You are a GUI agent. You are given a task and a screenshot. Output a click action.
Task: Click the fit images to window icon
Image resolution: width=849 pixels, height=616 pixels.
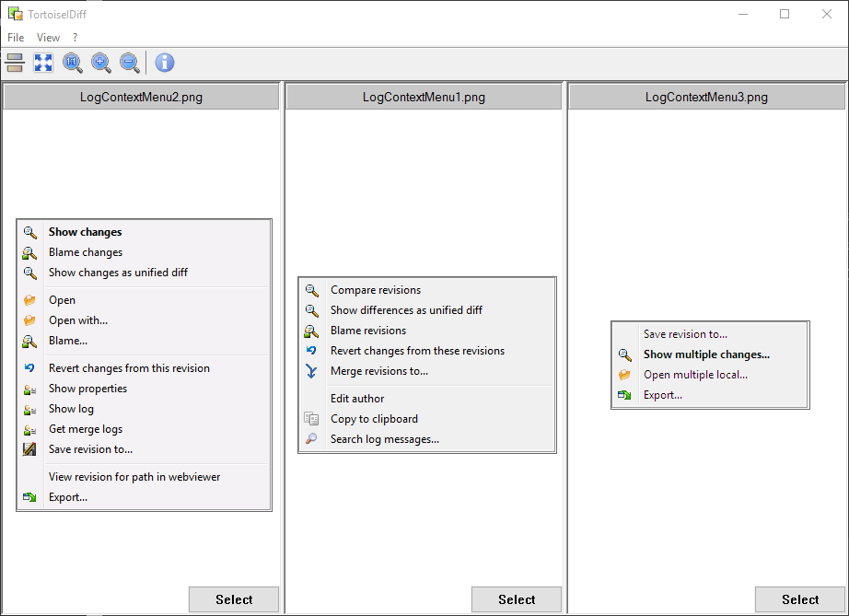pyautogui.click(x=43, y=63)
